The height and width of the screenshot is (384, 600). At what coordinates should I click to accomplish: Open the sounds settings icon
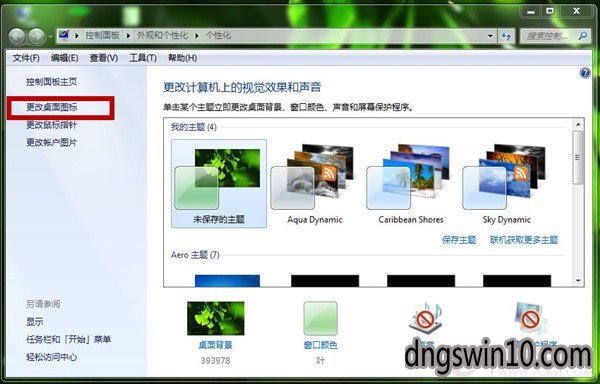tap(426, 317)
